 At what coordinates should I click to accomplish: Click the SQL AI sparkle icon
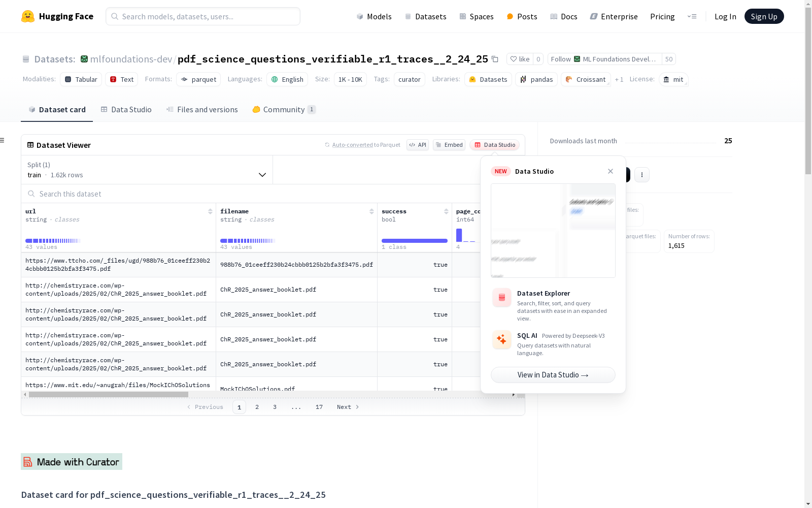click(x=502, y=339)
